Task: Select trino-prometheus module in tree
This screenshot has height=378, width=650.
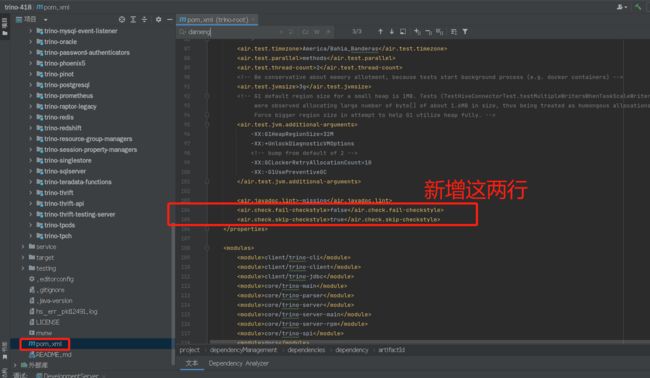Action: tap(68, 95)
